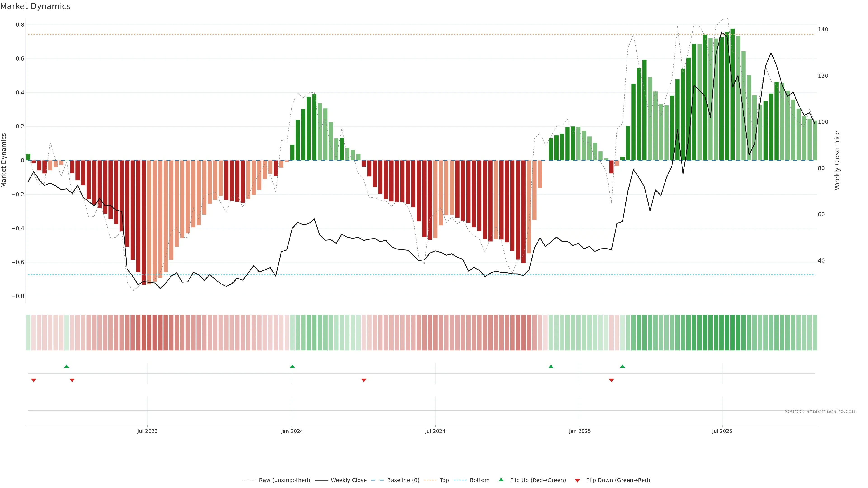This screenshot has height=488, width=868.
Task: Click the Jan 2025 x-axis label
Action: (x=580, y=431)
